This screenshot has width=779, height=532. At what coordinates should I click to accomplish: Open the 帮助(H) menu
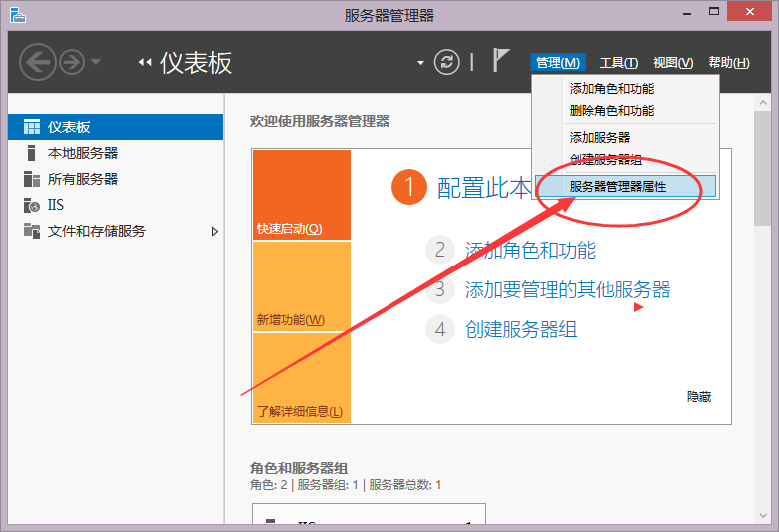[x=729, y=63]
